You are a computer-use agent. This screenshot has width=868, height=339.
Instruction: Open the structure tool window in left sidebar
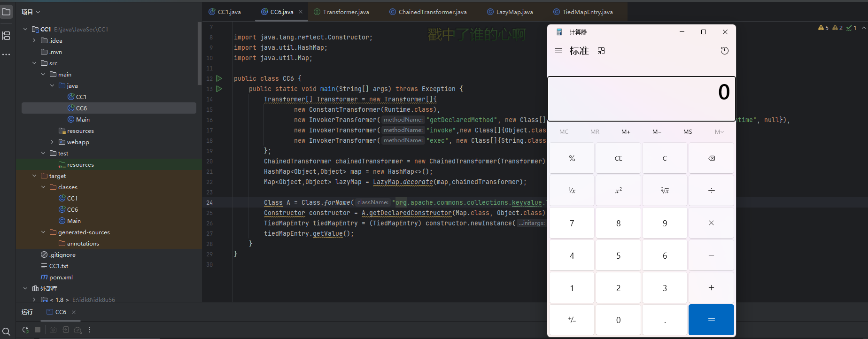click(6, 36)
